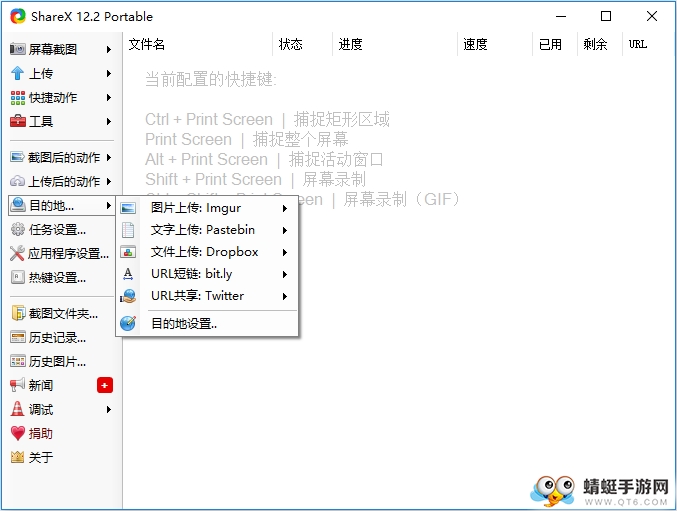Expand the Twitter URL sharing arrow

pos(285,297)
